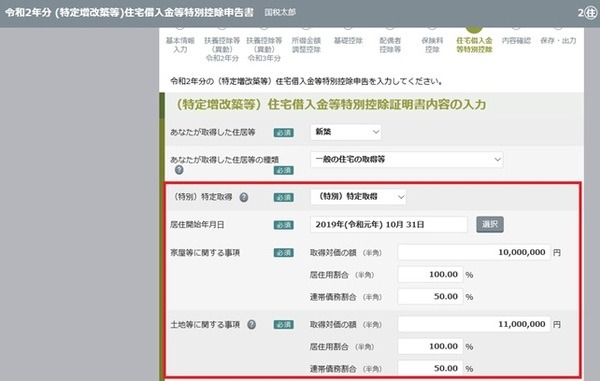The width and height of the screenshot is (600, 381).
Task: Click the 家屋等に関する事項 label
Action: (205, 253)
